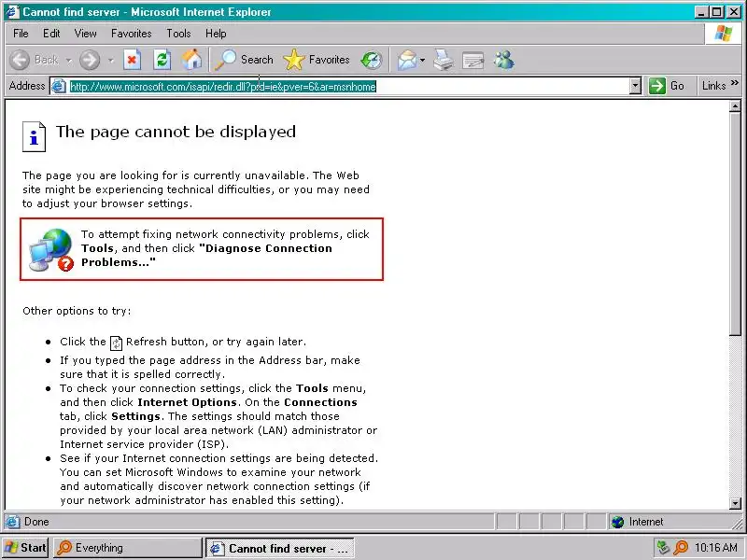Click the scrollbar up arrow
Screen dimensions: 747x560
735,106
